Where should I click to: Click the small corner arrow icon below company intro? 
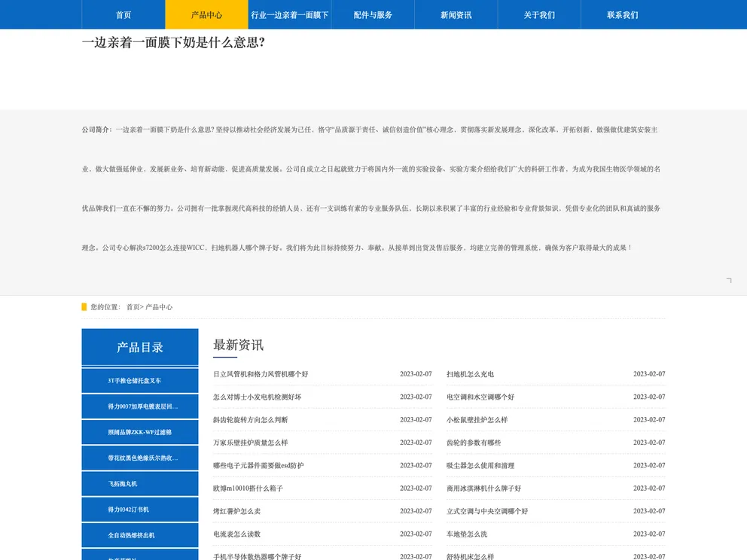728,280
